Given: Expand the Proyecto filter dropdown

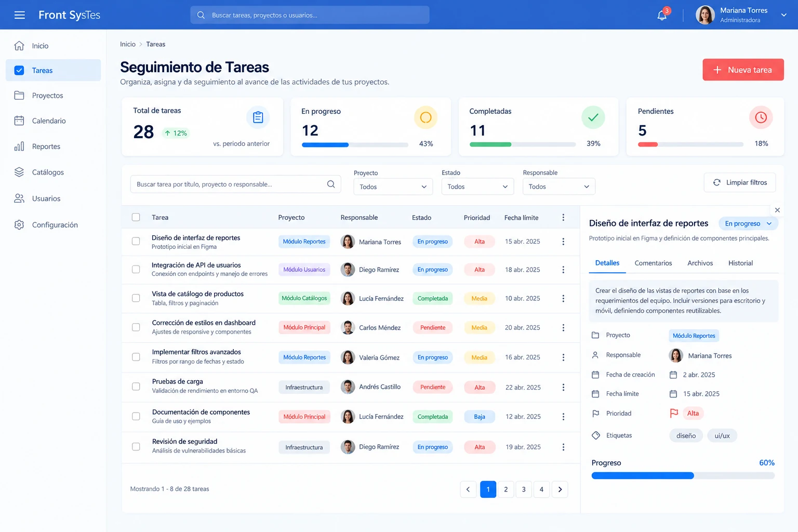Looking at the screenshot, I should 393,187.
